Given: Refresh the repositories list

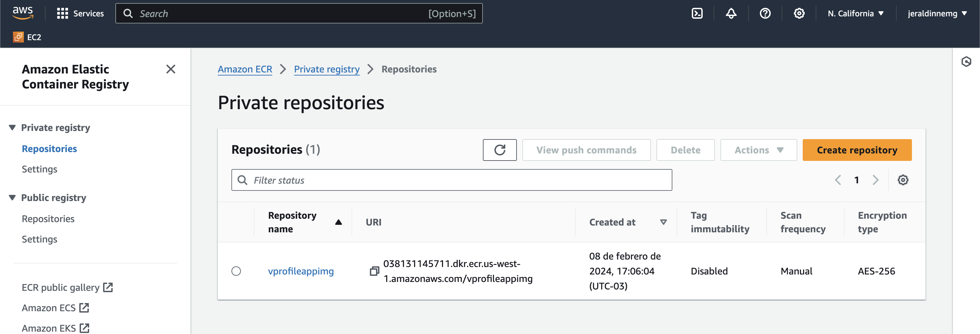Looking at the screenshot, I should pos(500,150).
